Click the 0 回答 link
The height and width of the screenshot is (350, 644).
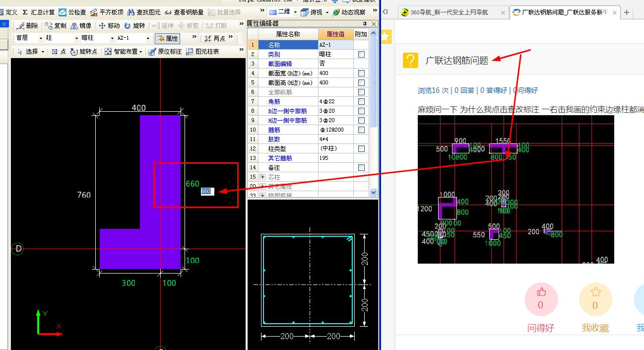[x=464, y=90]
